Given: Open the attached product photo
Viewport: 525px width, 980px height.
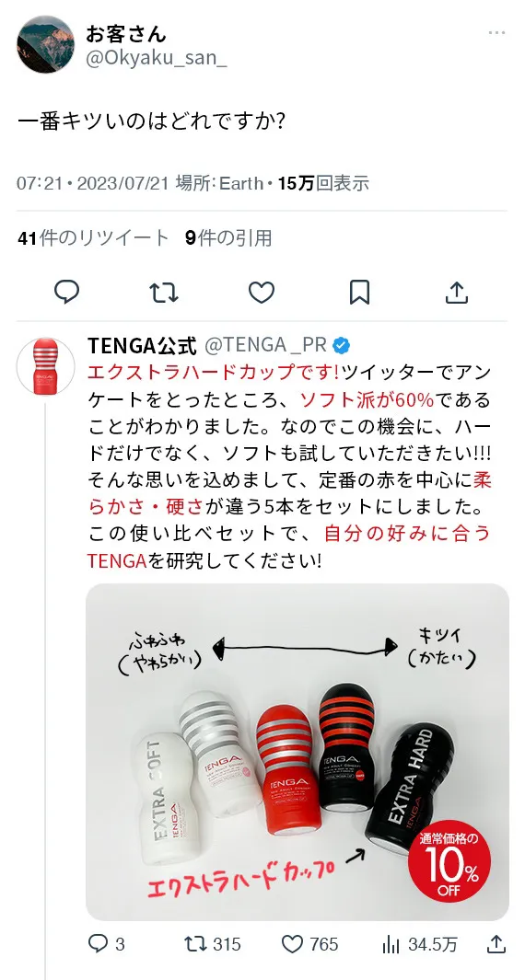Looking at the screenshot, I should [297, 752].
